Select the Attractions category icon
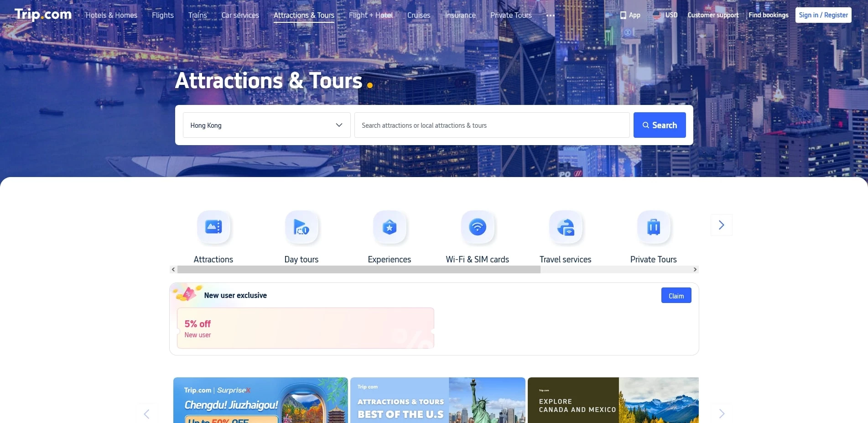Image resolution: width=868 pixels, height=423 pixels. 213,226
